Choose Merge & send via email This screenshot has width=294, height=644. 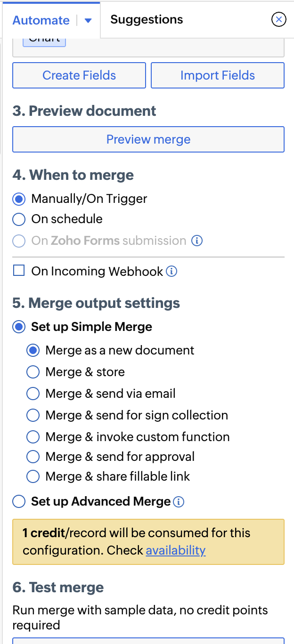tap(33, 394)
